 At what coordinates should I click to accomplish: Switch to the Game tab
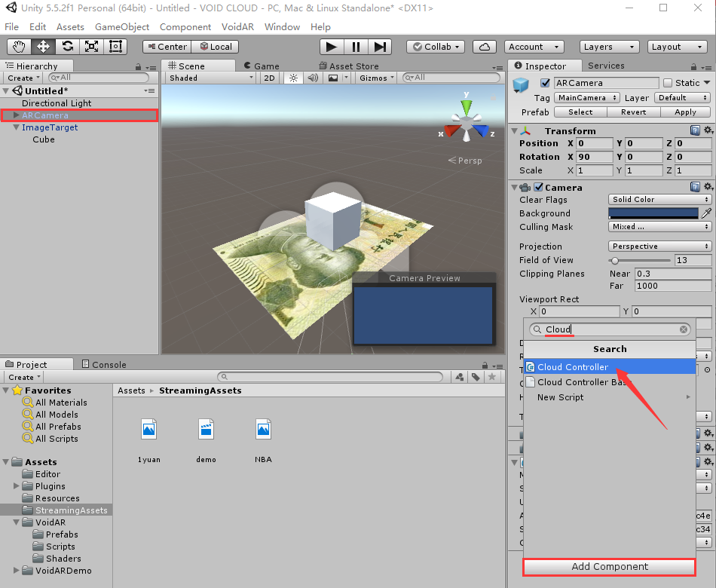(262, 66)
